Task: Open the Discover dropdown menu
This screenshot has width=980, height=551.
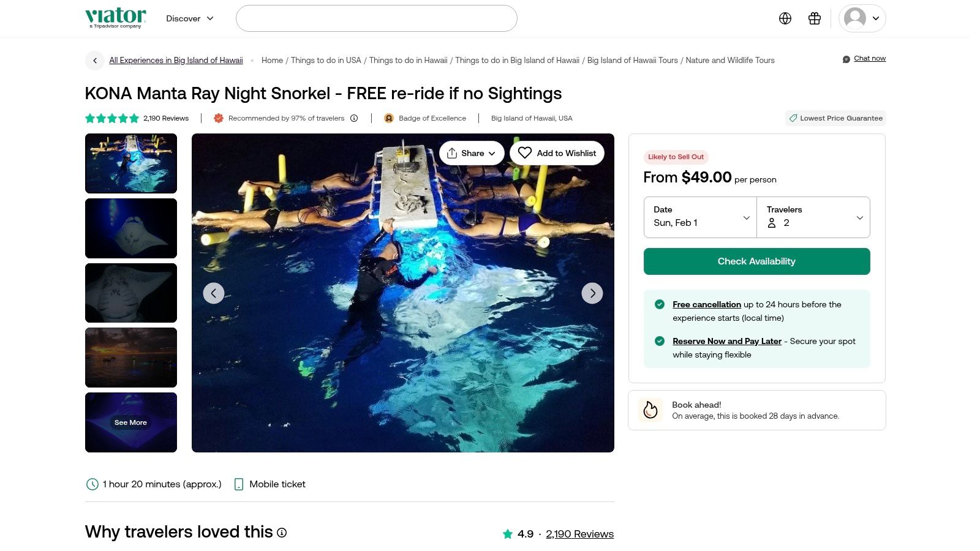Action: pyautogui.click(x=190, y=18)
